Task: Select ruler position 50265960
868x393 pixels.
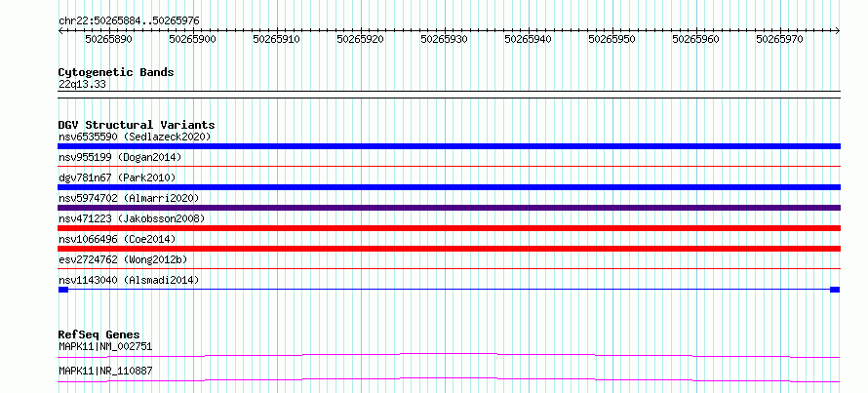Action: pyautogui.click(x=697, y=40)
